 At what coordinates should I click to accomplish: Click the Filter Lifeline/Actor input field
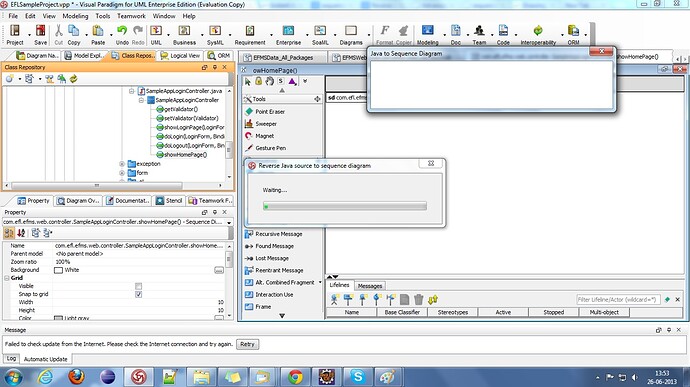tap(618, 299)
